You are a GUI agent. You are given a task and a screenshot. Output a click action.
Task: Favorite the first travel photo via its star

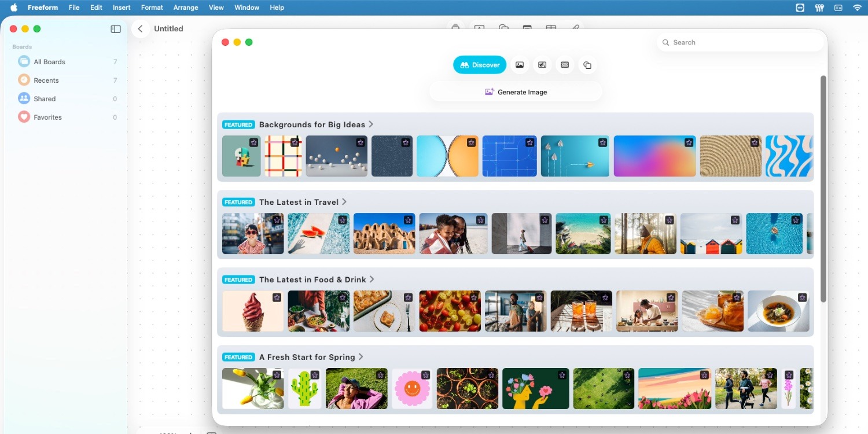[277, 220]
